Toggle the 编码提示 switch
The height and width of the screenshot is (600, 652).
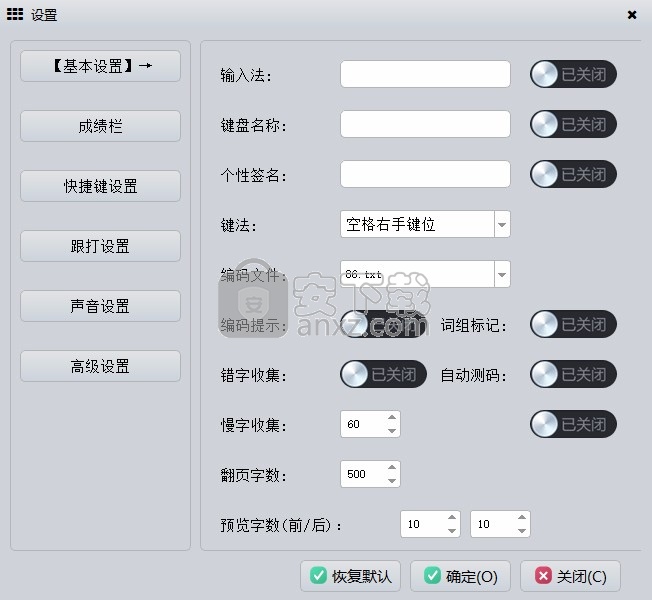click(x=383, y=324)
